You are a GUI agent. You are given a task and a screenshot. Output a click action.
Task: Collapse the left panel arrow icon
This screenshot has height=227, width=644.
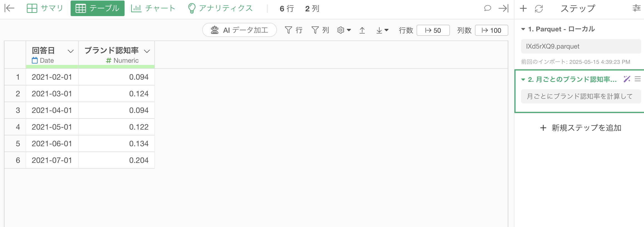(9, 8)
